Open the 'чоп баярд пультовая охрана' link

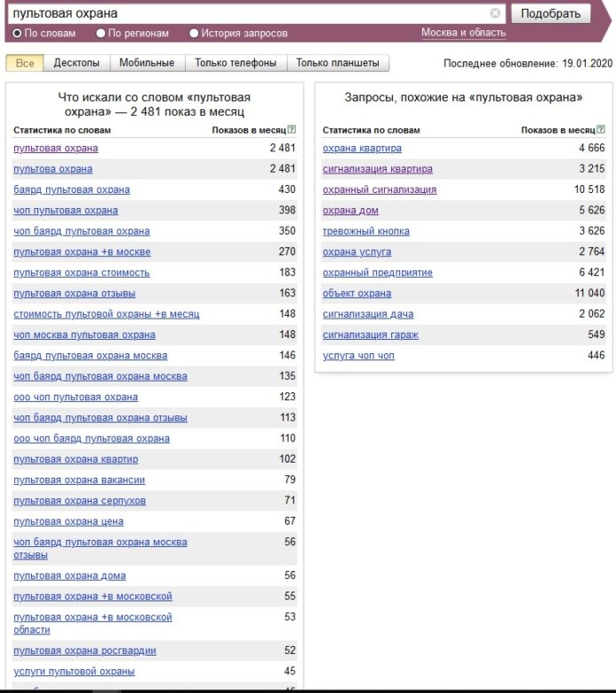[82, 231]
